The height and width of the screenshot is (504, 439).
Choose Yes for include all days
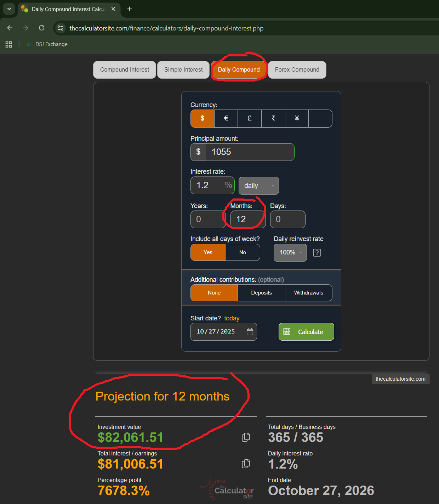(208, 252)
